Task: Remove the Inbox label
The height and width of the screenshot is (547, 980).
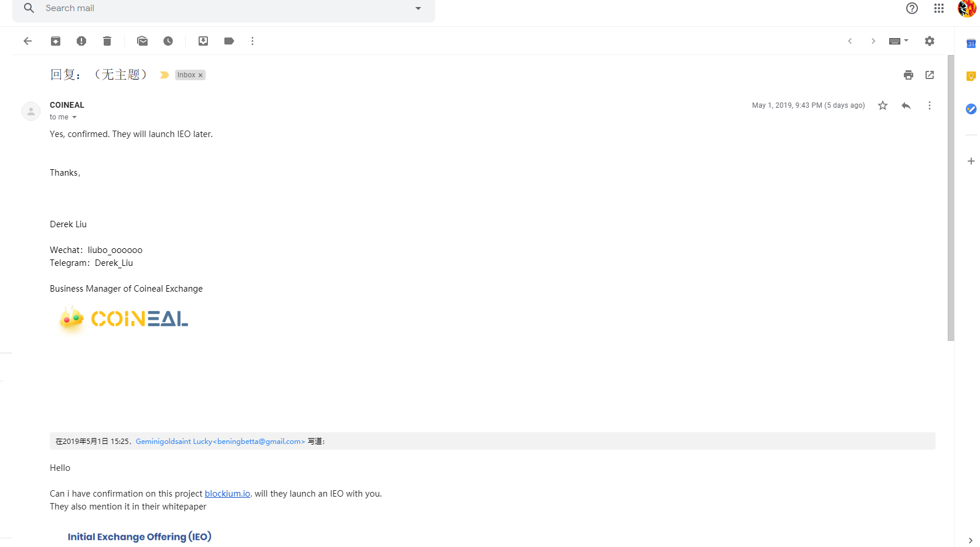Action: (x=200, y=75)
